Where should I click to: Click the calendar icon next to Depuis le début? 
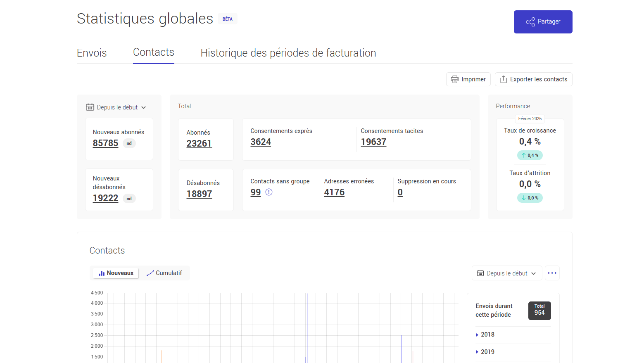click(x=90, y=107)
